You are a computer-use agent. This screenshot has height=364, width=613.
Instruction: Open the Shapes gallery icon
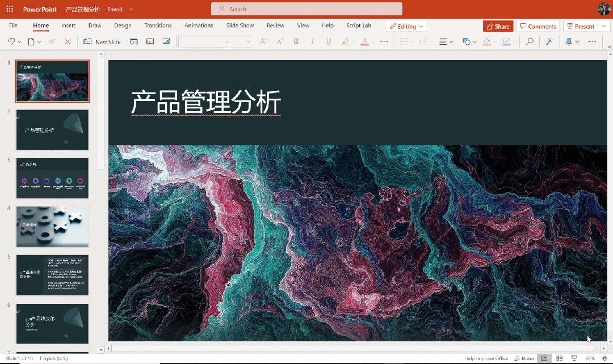467,41
